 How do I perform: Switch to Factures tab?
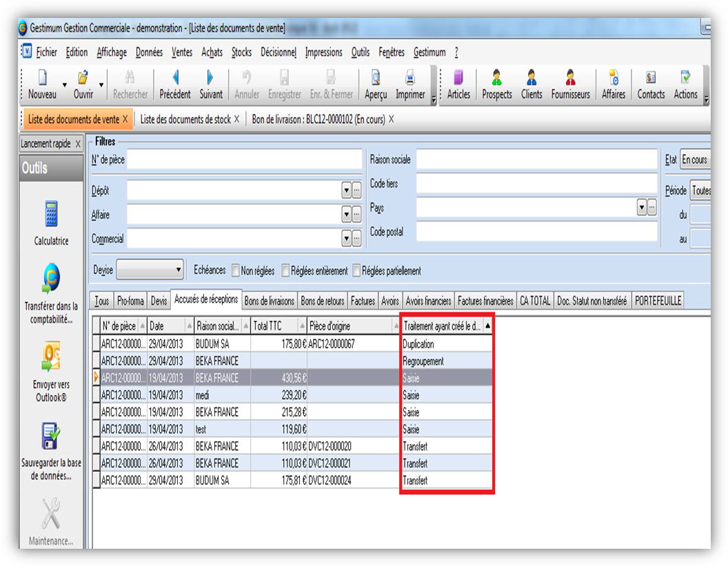(363, 301)
